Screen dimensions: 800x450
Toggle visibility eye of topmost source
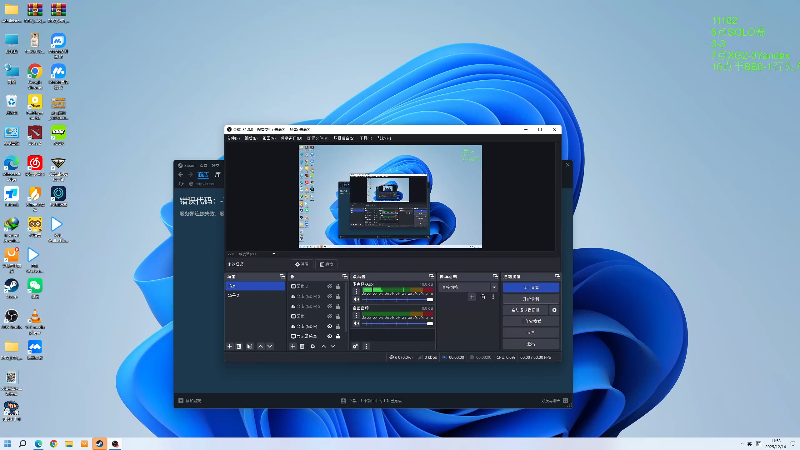(x=329, y=286)
